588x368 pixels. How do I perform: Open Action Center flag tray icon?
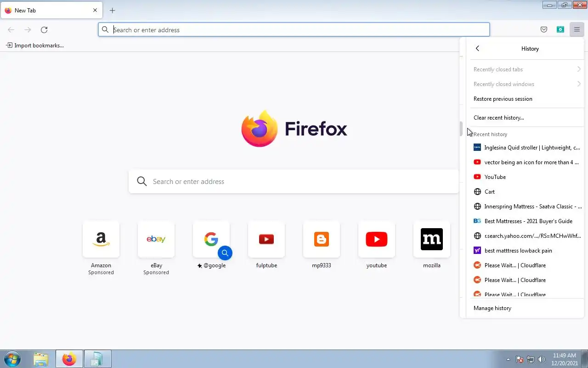point(520,359)
